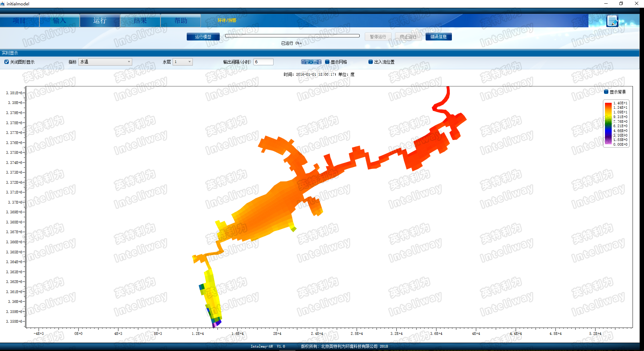Click the 输出间隔(小时) input field
The width and height of the screenshot is (644, 351).
tap(263, 62)
